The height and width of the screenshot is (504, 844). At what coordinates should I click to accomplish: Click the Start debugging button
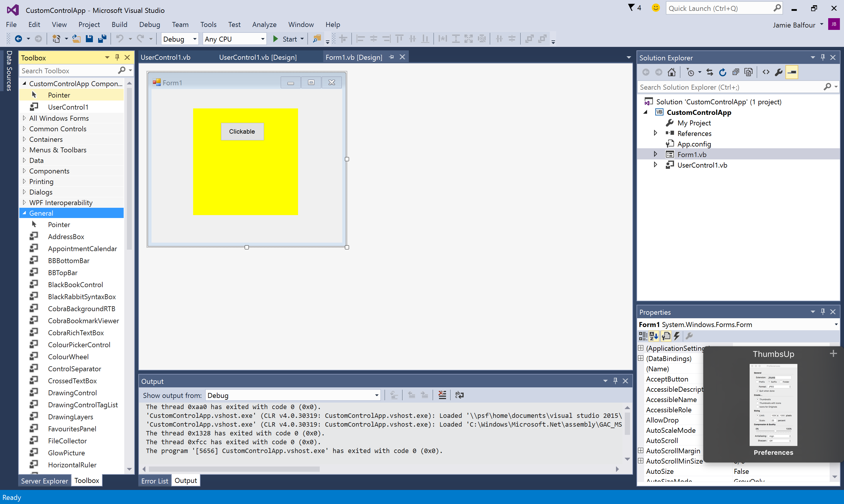(x=289, y=39)
